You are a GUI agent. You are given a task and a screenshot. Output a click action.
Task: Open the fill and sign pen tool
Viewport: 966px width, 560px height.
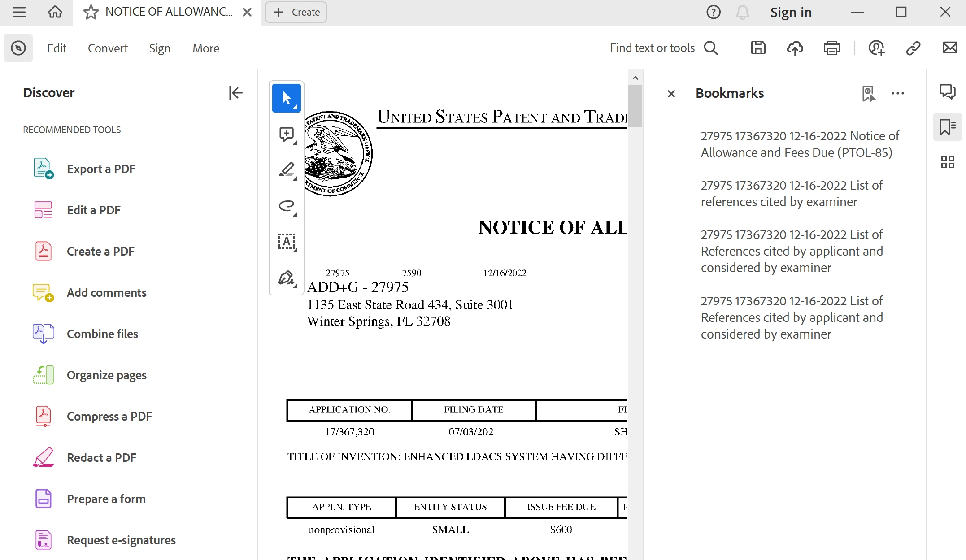click(286, 278)
